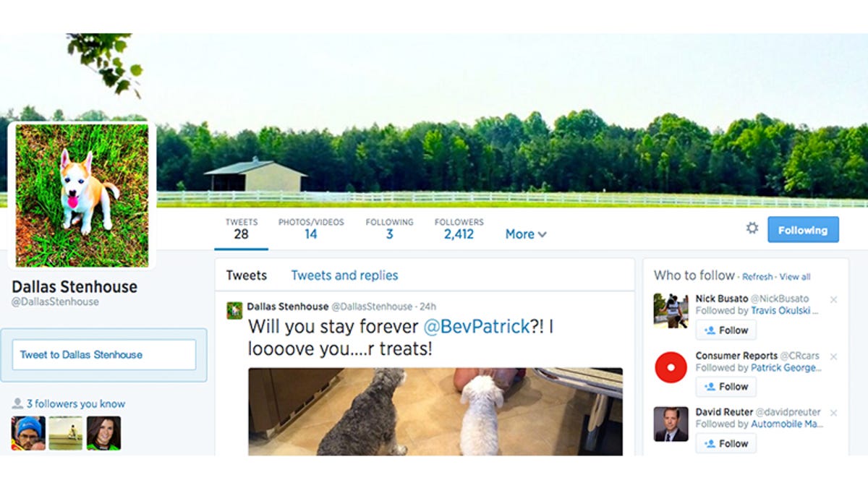Open David Reuter's avatar photo

[671, 424]
